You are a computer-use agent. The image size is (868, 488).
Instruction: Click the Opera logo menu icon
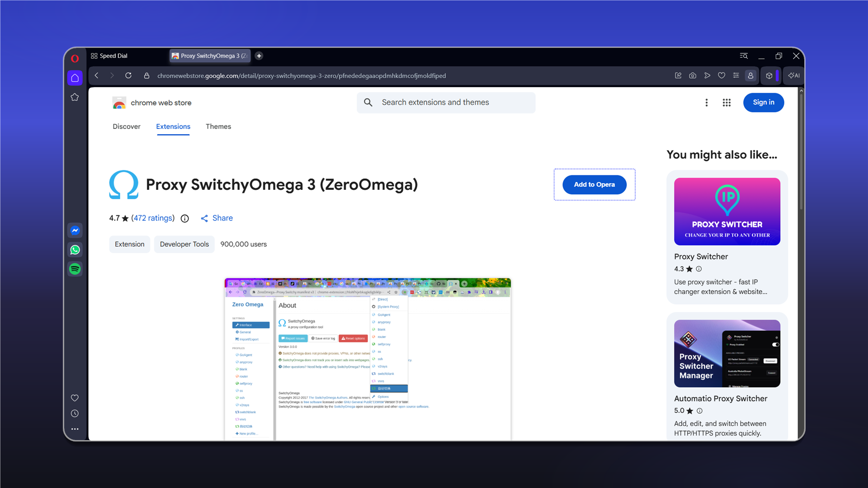click(75, 58)
